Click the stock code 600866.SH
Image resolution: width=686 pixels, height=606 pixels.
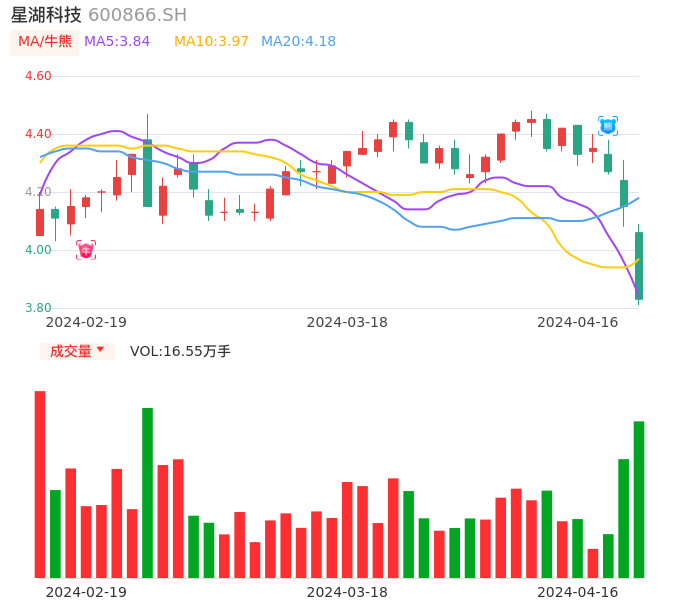point(137,15)
